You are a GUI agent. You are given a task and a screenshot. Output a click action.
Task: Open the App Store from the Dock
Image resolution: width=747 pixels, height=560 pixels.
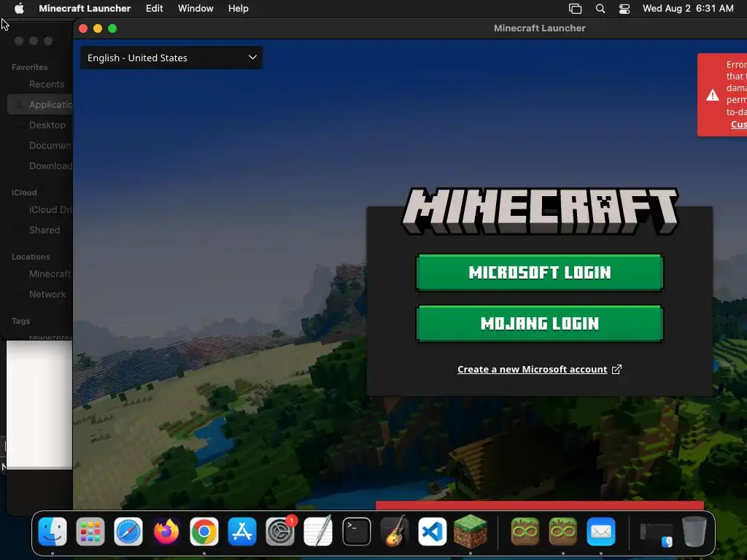(242, 532)
